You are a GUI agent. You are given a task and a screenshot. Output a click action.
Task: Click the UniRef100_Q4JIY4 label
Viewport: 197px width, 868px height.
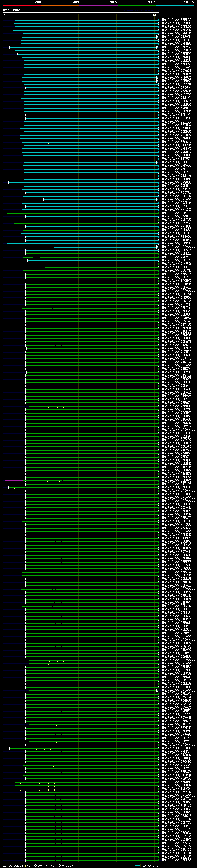[177, 98]
